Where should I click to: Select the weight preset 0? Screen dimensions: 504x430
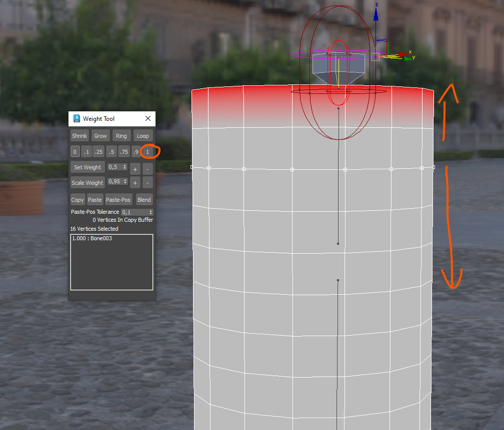tap(74, 152)
